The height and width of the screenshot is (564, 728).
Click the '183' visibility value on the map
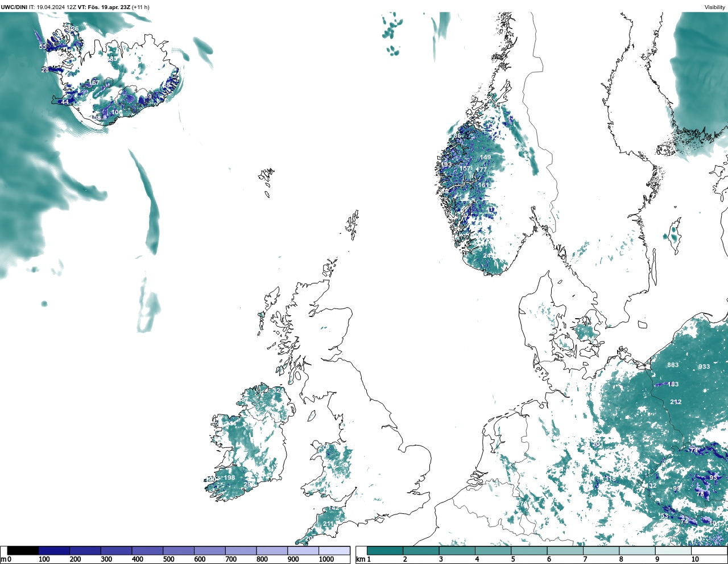[x=673, y=384]
